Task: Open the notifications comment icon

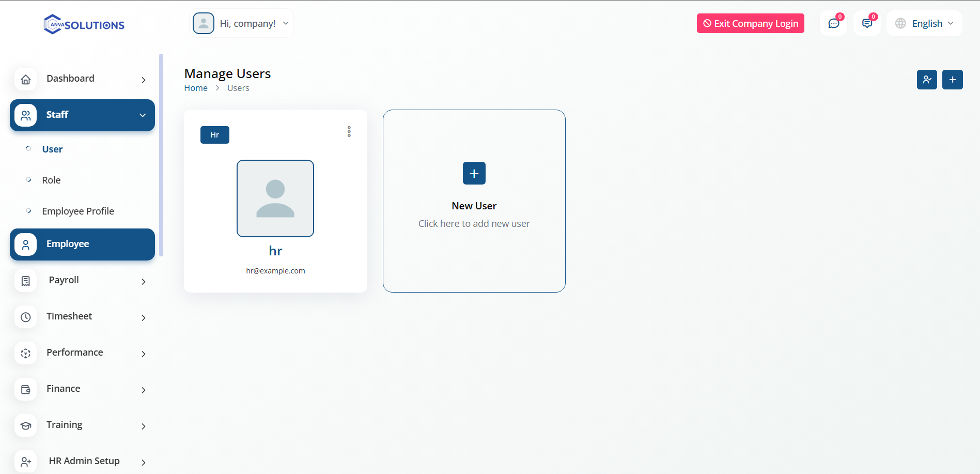Action: 867,24
